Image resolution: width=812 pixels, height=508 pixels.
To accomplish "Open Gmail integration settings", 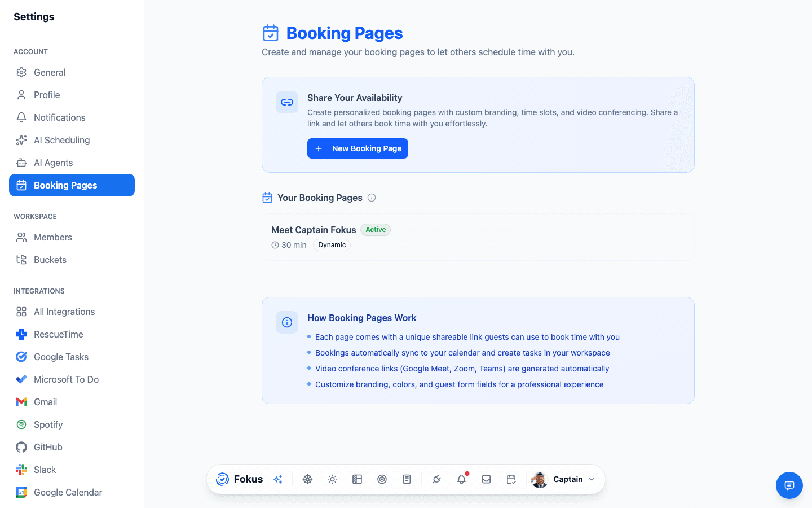I will coord(72,402).
